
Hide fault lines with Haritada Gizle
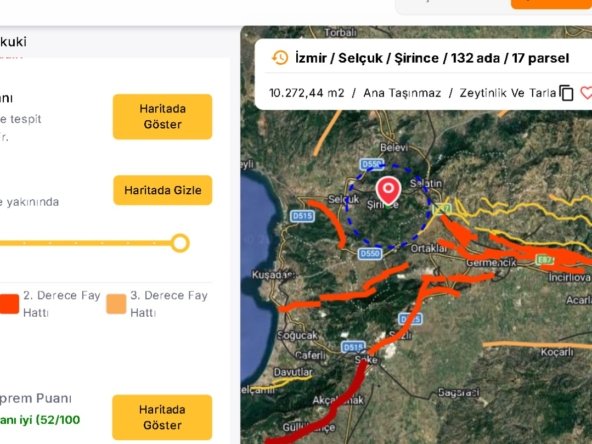(x=163, y=190)
